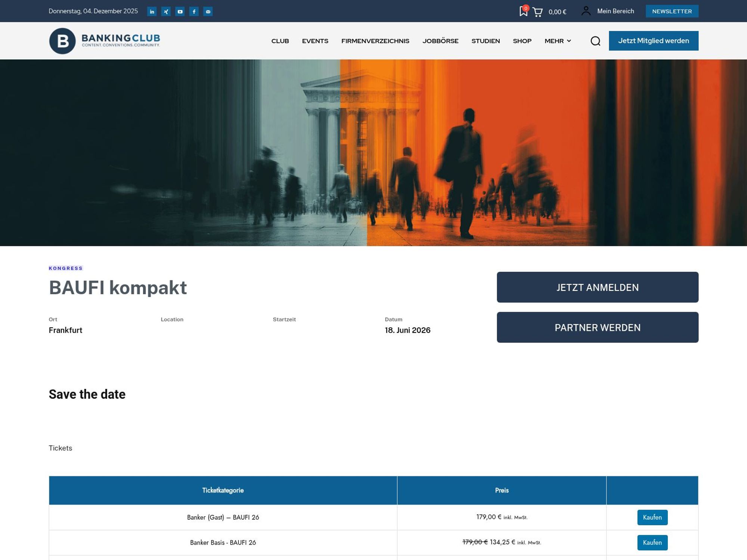Click Jetzt Mitglied werden
The width and height of the screenshot is (747, 560).
[x=654, y=41]
